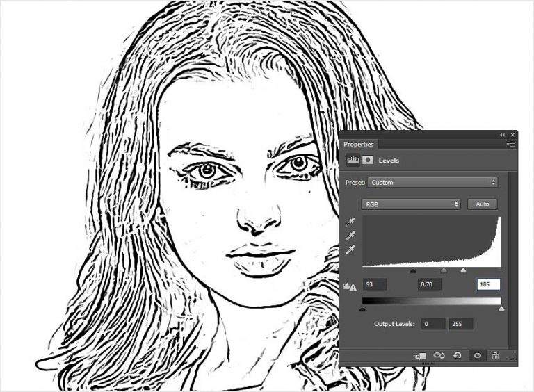
Task: Switch to the Properties tab
Action: (359, 145)
